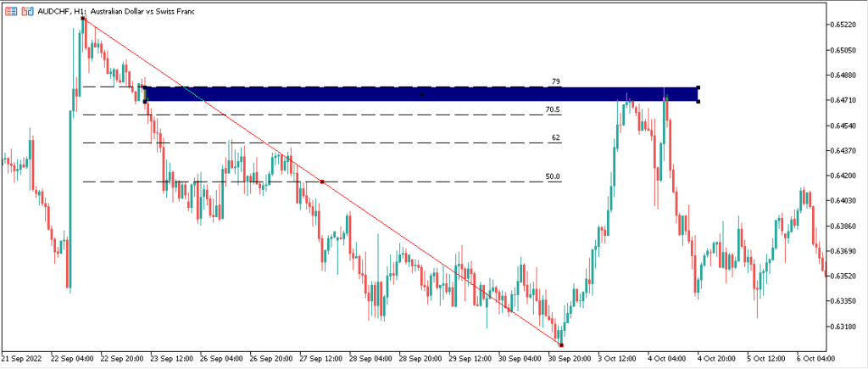This screenshot has height=369, width=868.
Task: Click the 79 Fibonacci level label
Action: [x=556, y=81]
